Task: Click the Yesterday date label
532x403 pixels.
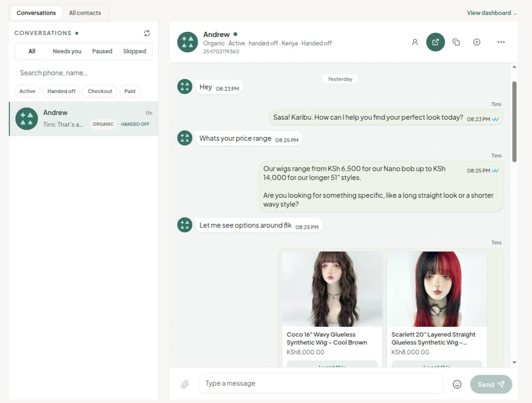Action: [340, 79]
